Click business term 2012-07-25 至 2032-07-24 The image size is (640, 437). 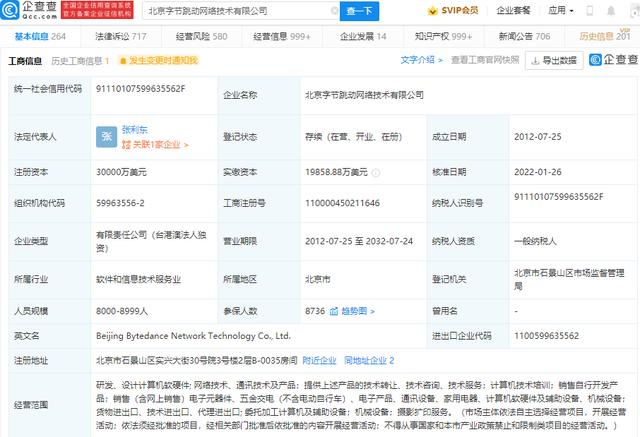359,241
